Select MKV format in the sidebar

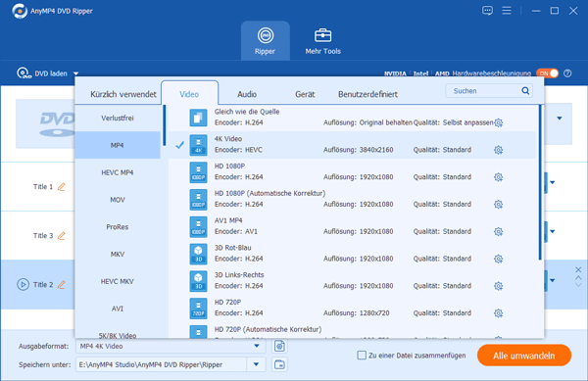pyautogui.click(x=118, y=254)
